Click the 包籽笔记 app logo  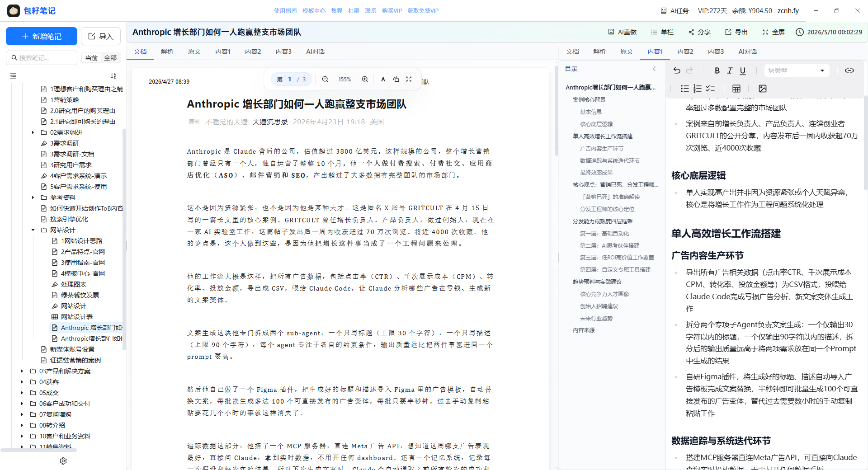14,11
